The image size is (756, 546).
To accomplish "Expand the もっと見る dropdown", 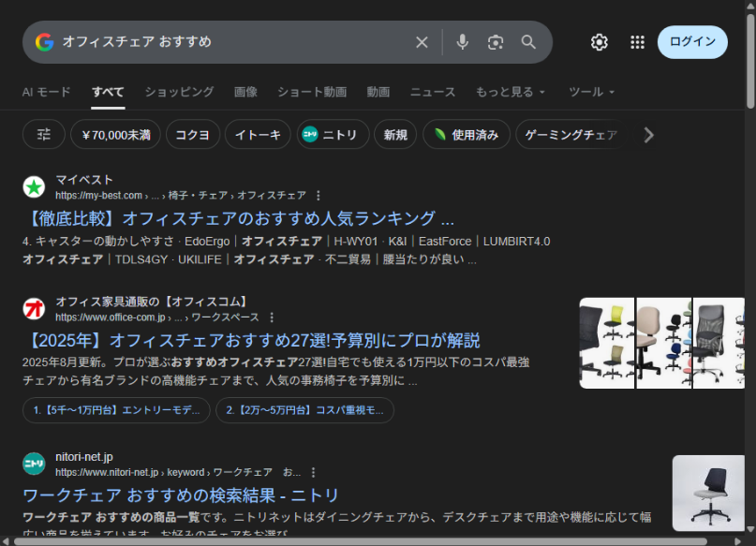I will coord(511,92).
